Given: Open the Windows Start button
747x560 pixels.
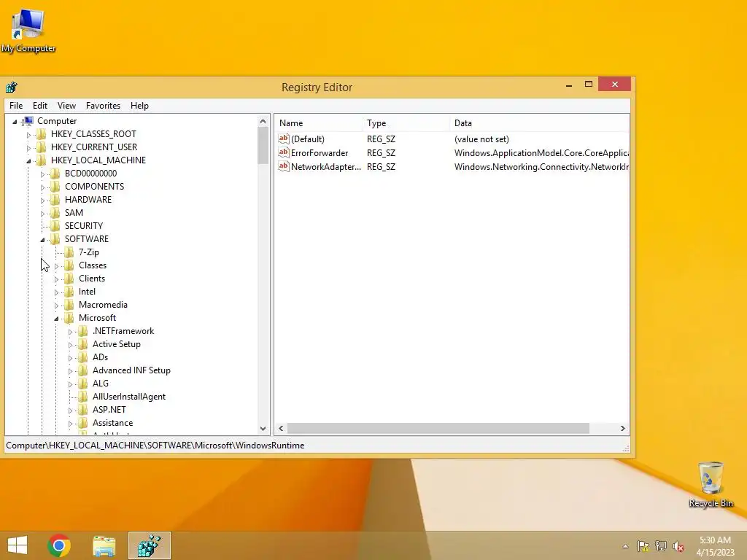Looking at the screenshot, I should [18, 545].
